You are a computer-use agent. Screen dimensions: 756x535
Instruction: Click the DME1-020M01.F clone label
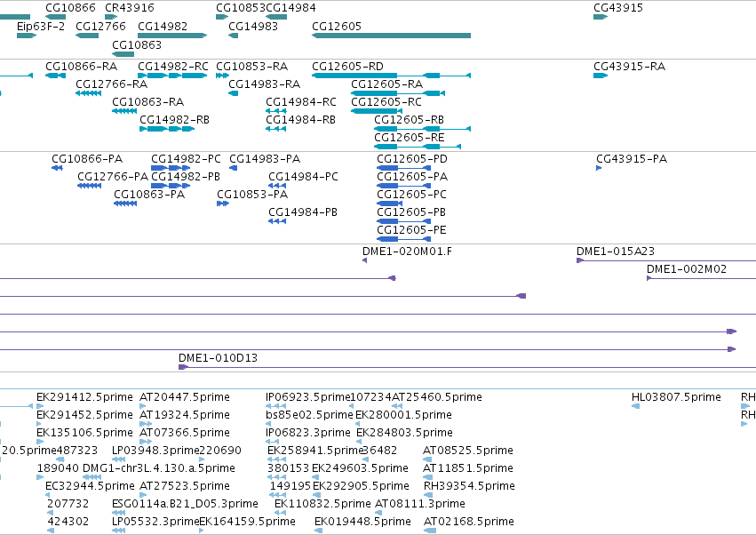(x=408, y=252)
